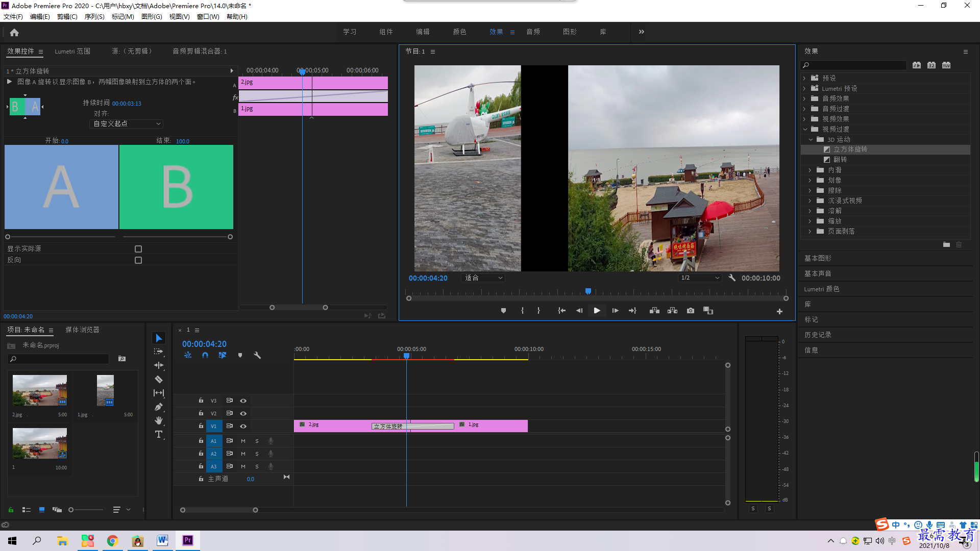Switch to 颜色 workspace tab
The image size is (980, 551).
click(x=459, y=32)
